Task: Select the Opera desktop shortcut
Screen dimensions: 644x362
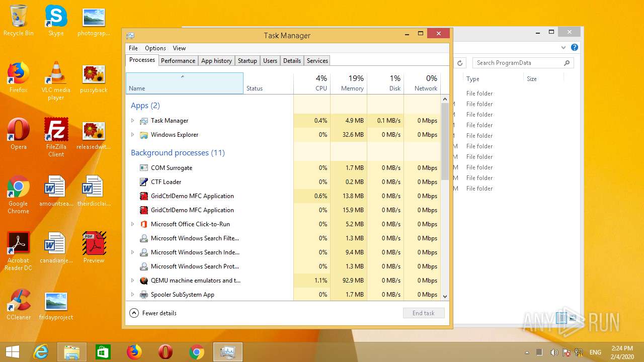Action: pyautogui.click(x=18, y=134)
